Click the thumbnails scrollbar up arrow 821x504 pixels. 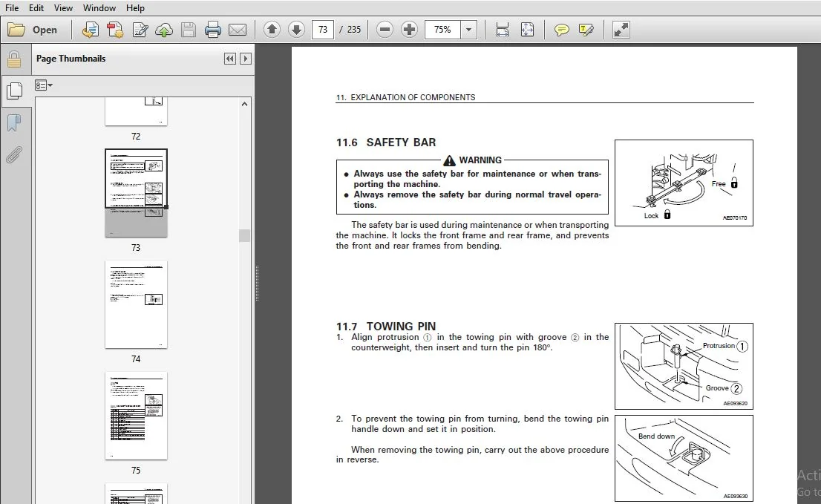(x=244, y=104)
